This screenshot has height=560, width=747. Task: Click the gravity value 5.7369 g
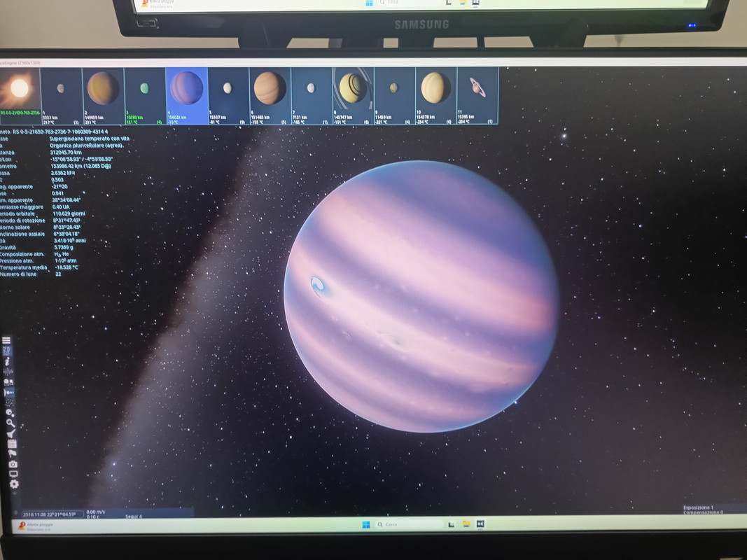64,248
